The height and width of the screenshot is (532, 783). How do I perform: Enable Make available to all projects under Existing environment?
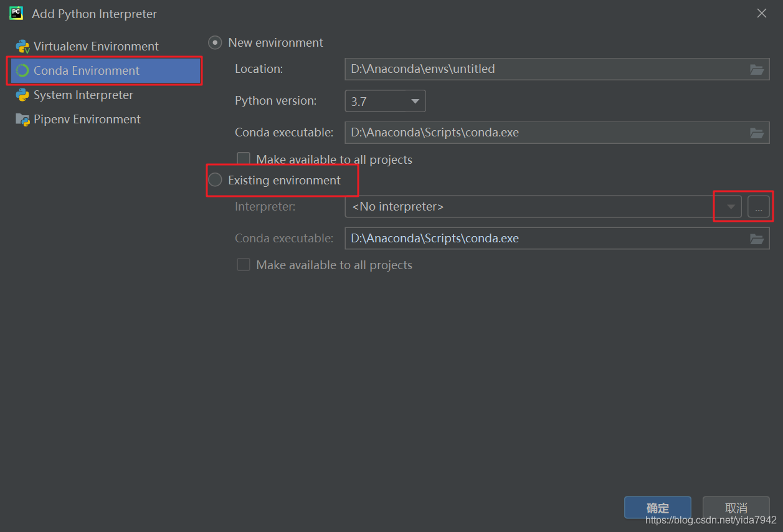click(x=244, y=265)
